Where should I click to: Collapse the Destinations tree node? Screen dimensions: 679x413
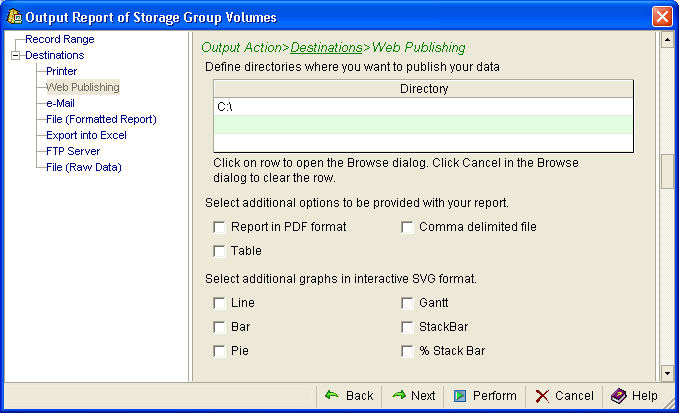(16, 55)
